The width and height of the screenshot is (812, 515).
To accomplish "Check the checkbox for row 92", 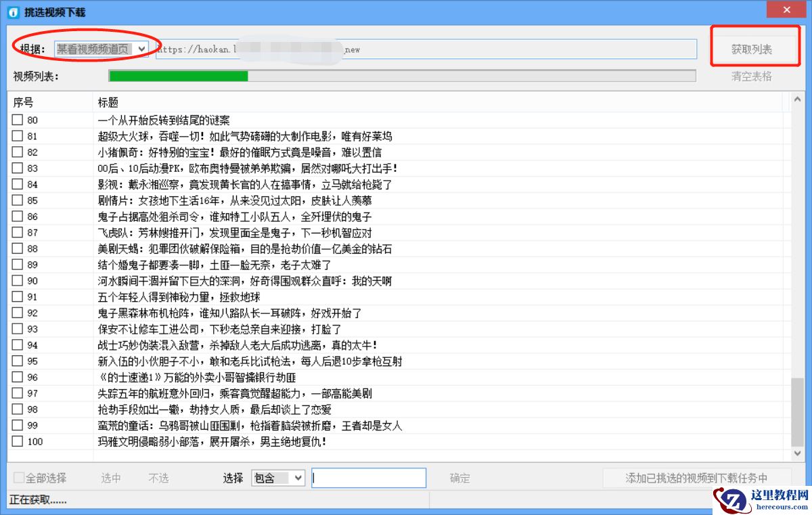I will tap(18, 313).
